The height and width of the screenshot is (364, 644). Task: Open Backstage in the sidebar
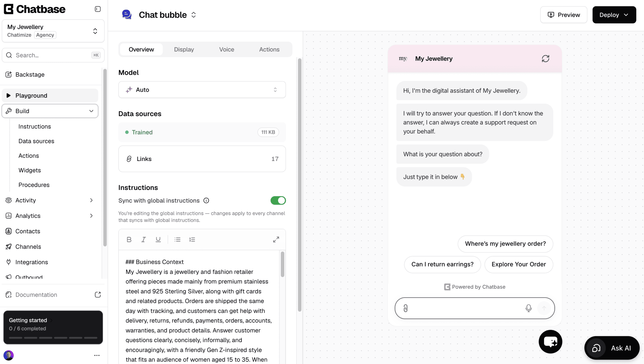(50, 75)
